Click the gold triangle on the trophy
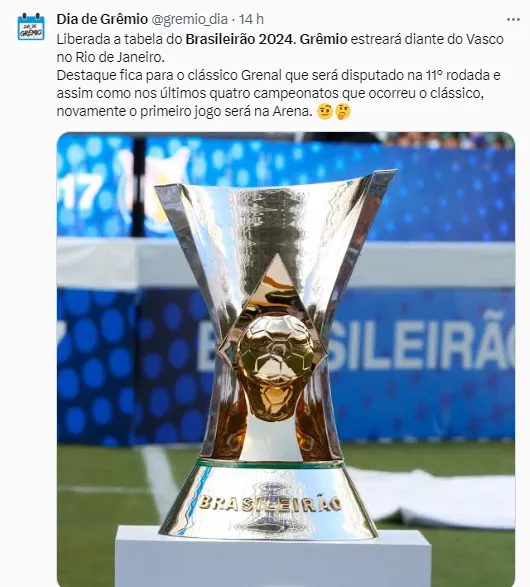The width and height of the screenshot is (530, 587). (x=277, y=280)
